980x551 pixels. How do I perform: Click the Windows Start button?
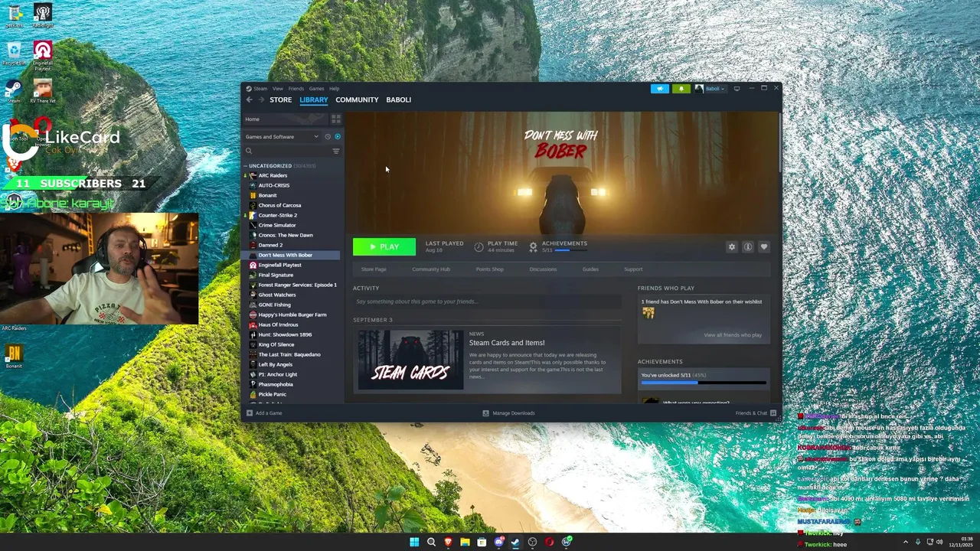[414, 542]
